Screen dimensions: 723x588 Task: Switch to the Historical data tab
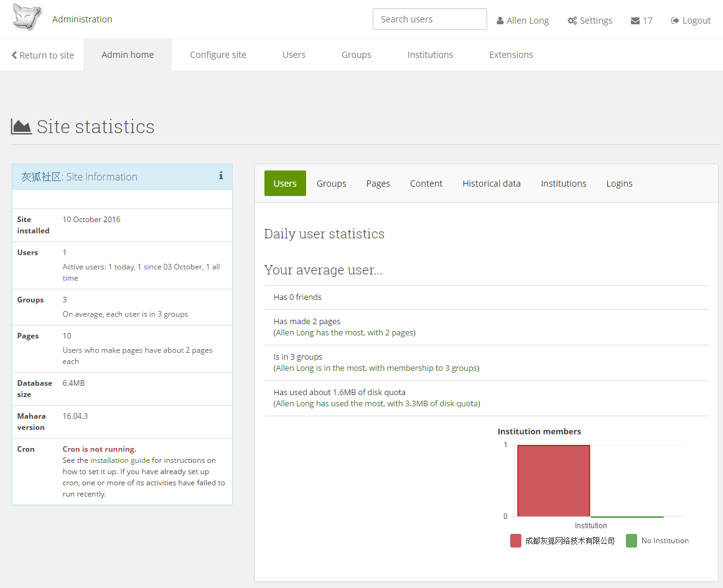coord(492,184)
